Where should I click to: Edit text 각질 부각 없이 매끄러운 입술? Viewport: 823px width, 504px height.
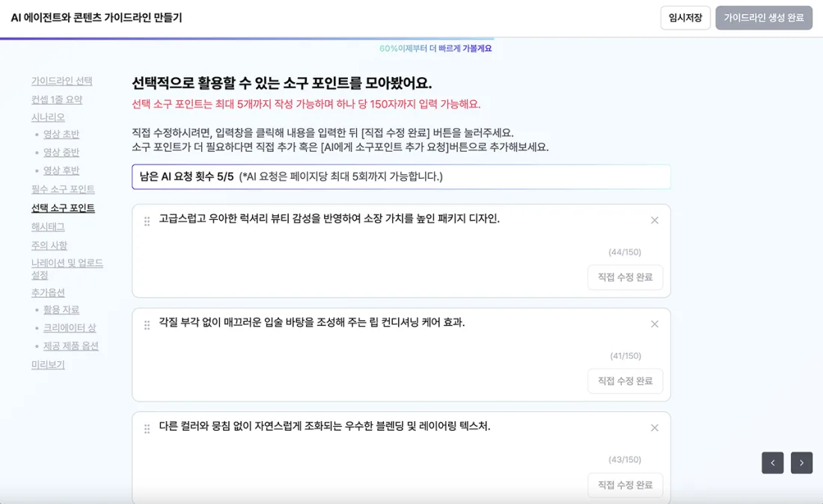click(x=312, y=322)
